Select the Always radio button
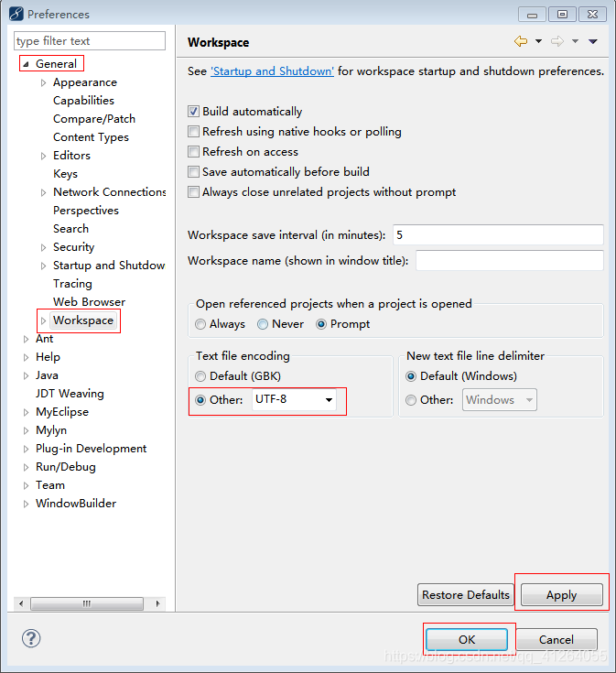This screenshot has width=616, height=673. point(200,324)
